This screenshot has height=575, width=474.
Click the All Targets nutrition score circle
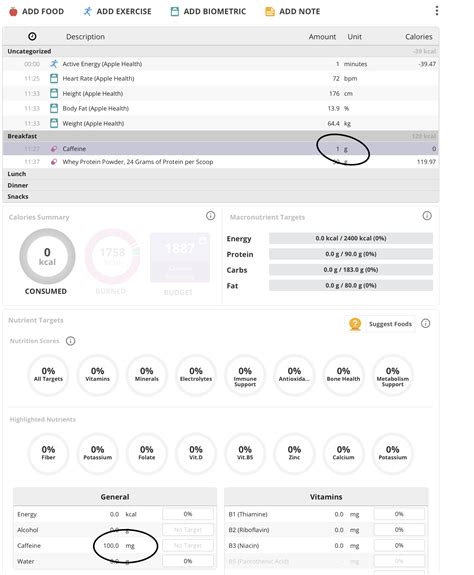[x=48, y=375]
